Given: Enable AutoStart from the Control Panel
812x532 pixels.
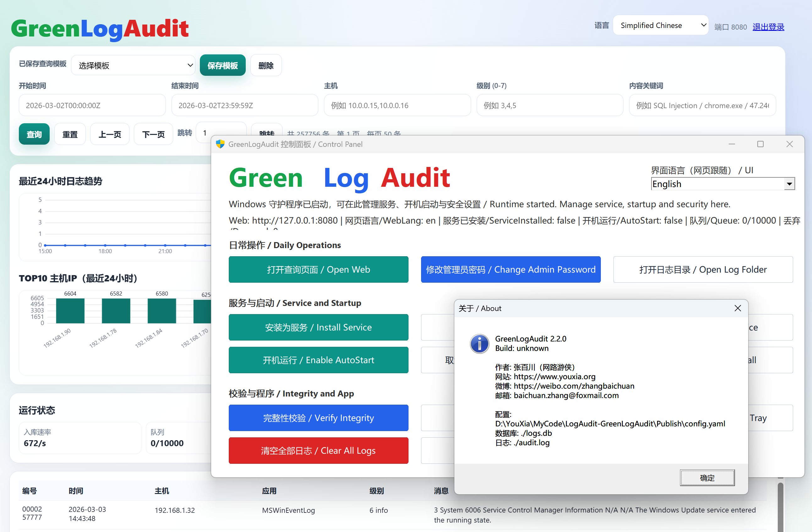Looking at the screenshot, I should tap(318, 360).
